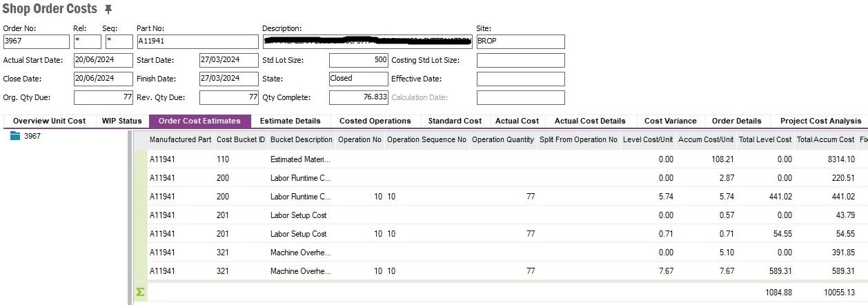This screenshot has height=305, width=868.
Task: Open the Cost Variance tab
Action: pos(670,121)
